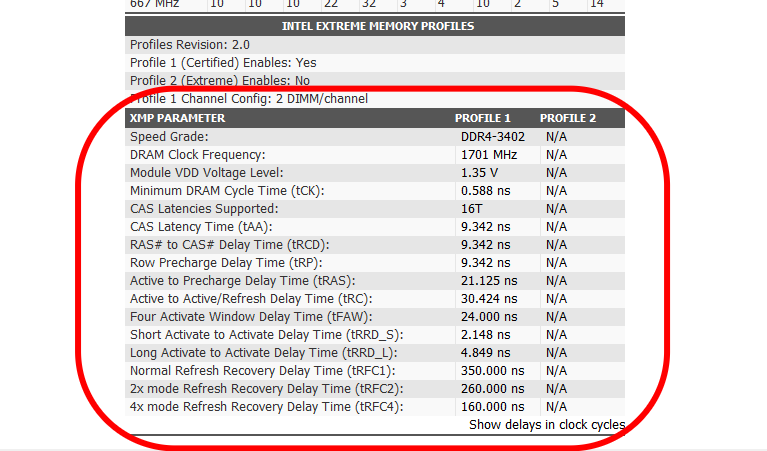This screenshot has width=767, height=451.
Task: Select the 'DDR4-3402' speed grade value
Action: pyautogui.click(x=493, y=137)
